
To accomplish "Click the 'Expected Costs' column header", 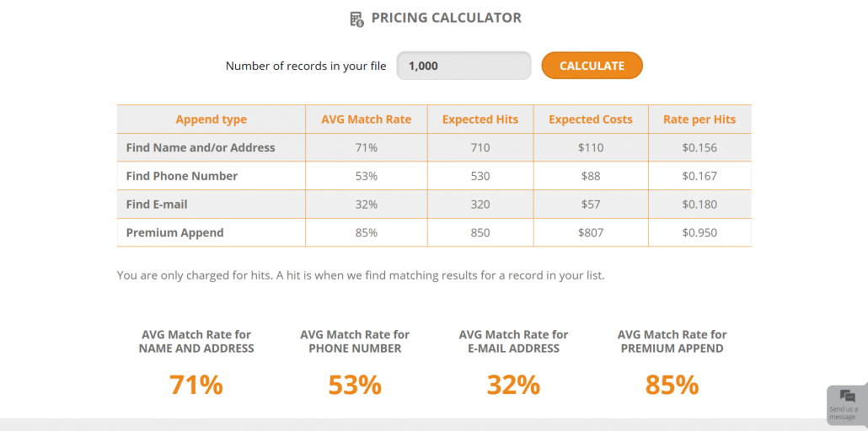I will pyautogui.click(x=590, y=120).
